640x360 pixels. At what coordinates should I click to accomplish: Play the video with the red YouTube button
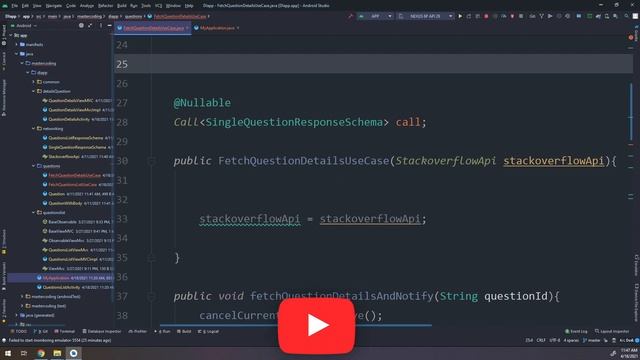coord(316,325)
